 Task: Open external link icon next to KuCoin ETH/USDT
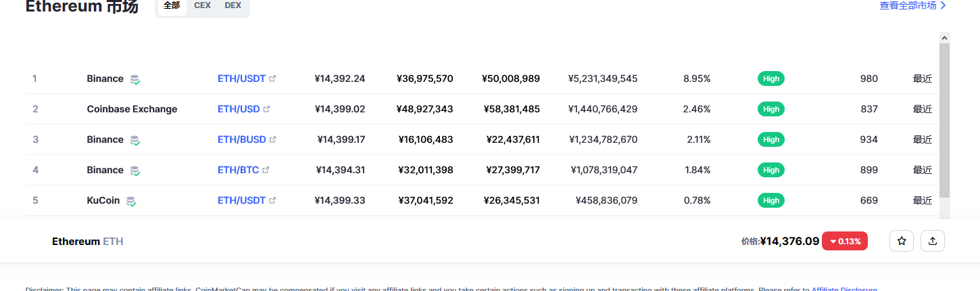[272, 200]
